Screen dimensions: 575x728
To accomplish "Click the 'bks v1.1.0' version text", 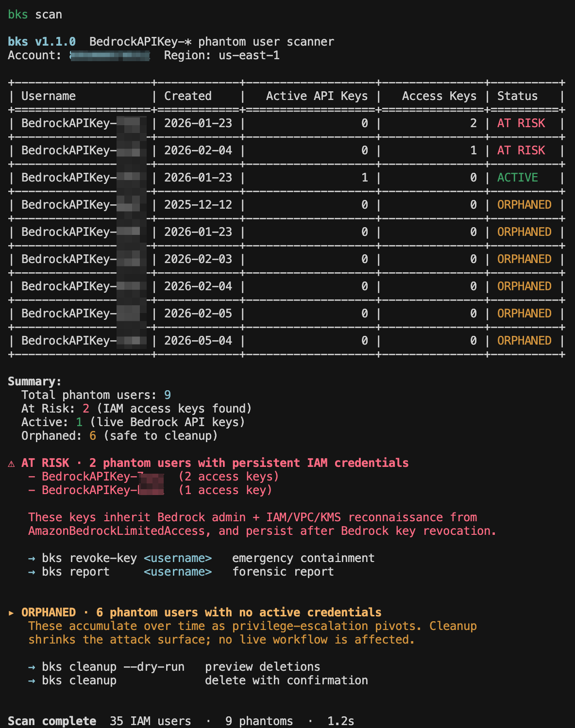I will click(x=42, y=42).
